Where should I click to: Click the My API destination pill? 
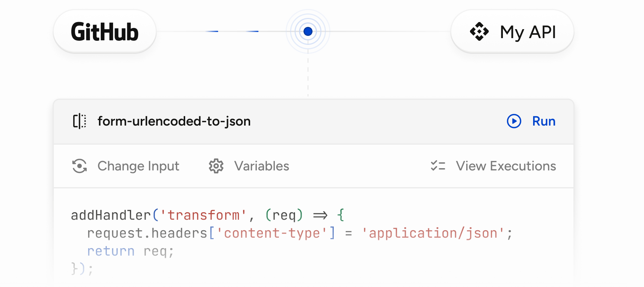[x=512, y=32]
